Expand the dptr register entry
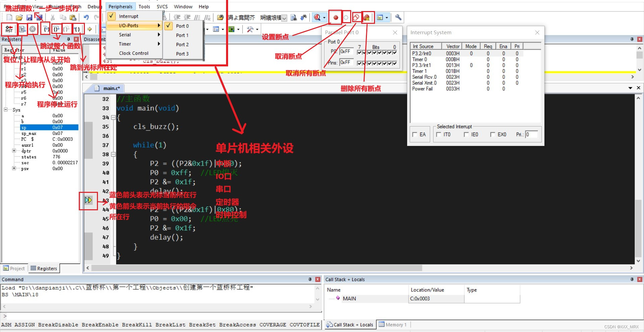This screenshot has height=332, width=644. click(13, 151)
